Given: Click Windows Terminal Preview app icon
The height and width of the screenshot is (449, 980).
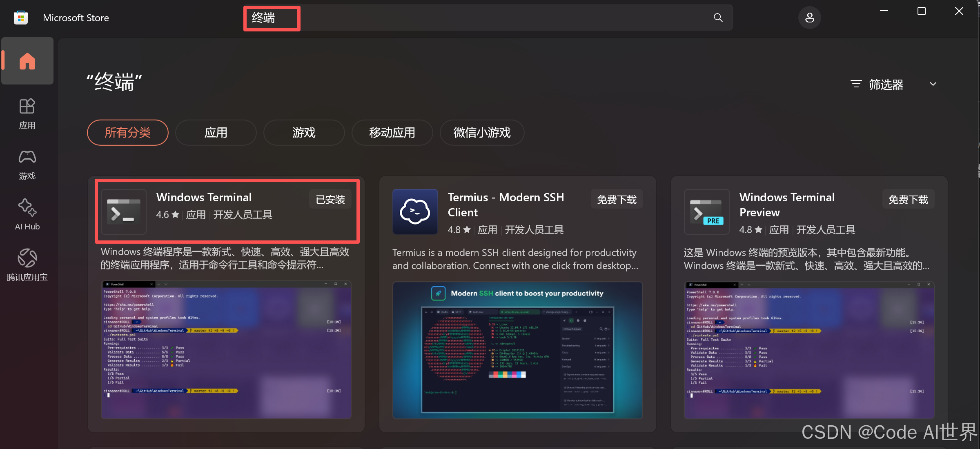Looking at the screenshot, I should click(706, 211).
